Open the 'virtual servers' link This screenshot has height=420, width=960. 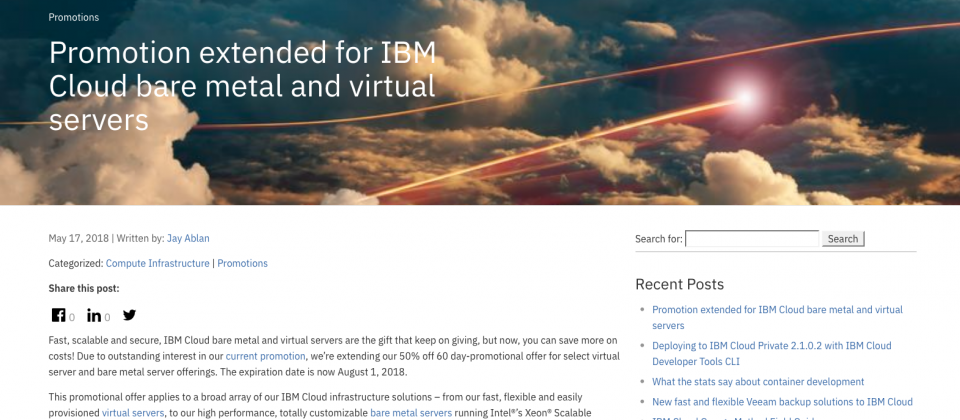(x=133, y=412)
